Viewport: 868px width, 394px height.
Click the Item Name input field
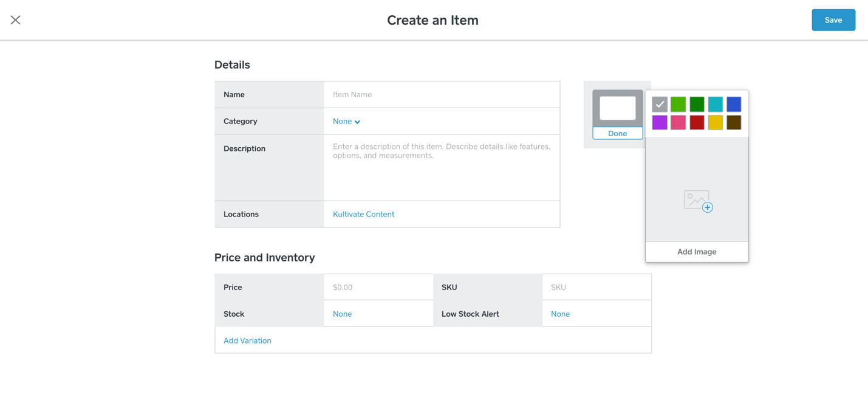(442, 95)
